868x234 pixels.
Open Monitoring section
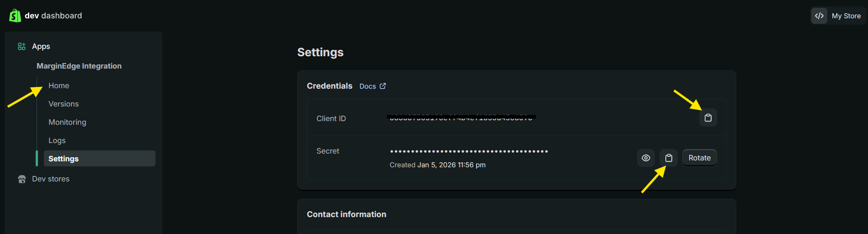click(x=67, y=122)
